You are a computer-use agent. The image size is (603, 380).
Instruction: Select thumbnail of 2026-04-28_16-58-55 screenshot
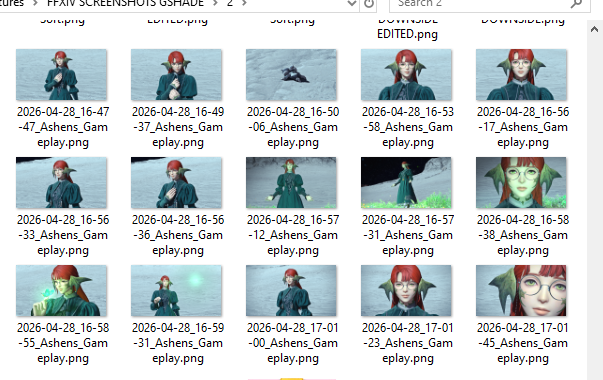[x=62, y=291]
